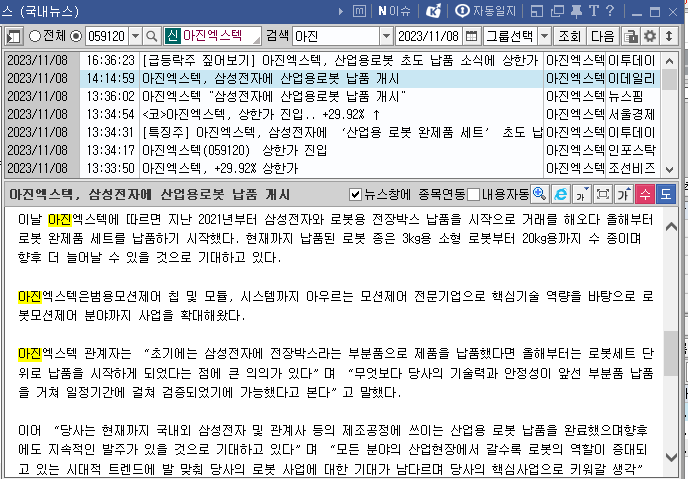Click the blue 도 sell button
The image size is (688, 479).
pyautogui.click(x=666, y=194)
